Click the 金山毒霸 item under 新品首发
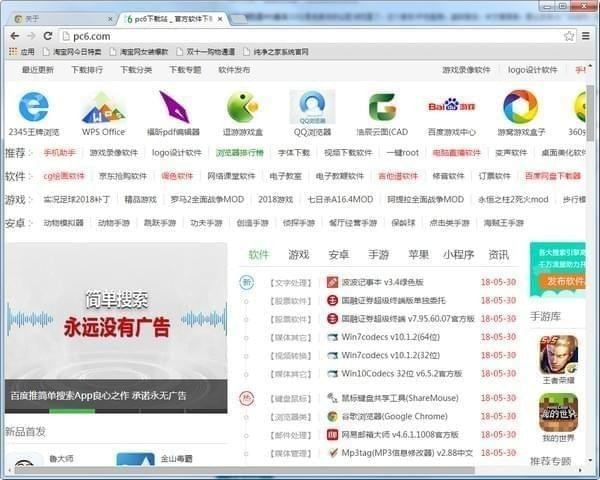This screenshot has height=480, width=600. click(x=155, y=459)
